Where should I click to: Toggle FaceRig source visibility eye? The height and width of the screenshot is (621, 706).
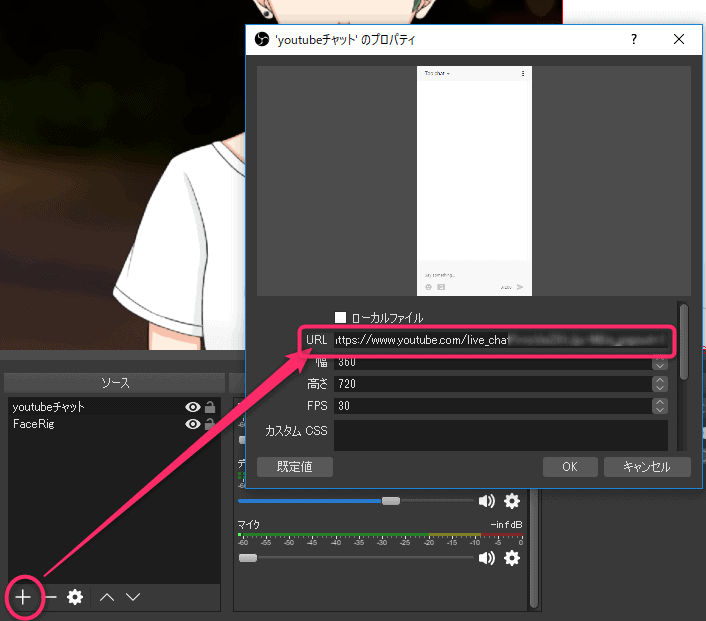193,424
